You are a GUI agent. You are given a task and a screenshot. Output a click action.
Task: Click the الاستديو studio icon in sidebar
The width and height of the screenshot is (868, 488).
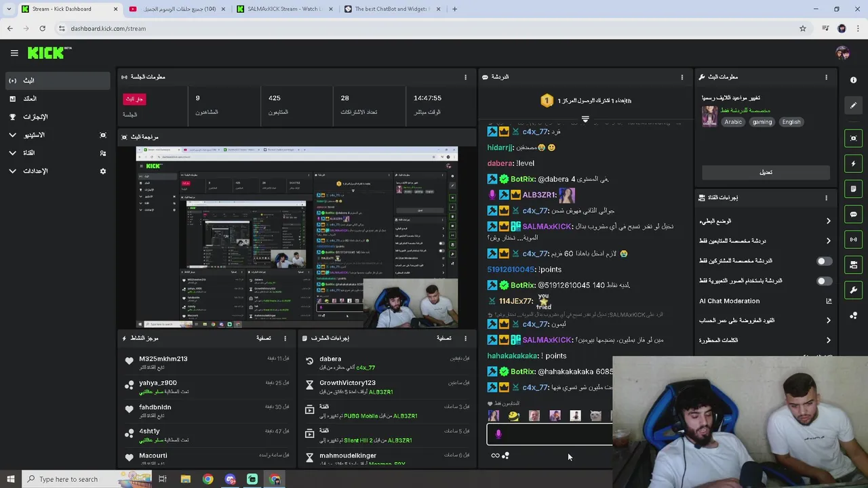103,135
